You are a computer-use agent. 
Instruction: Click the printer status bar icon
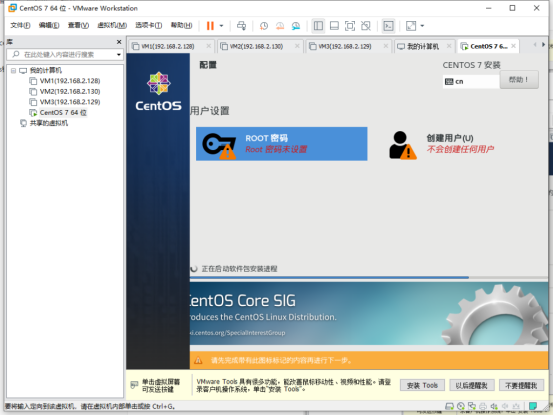[483, 406]
